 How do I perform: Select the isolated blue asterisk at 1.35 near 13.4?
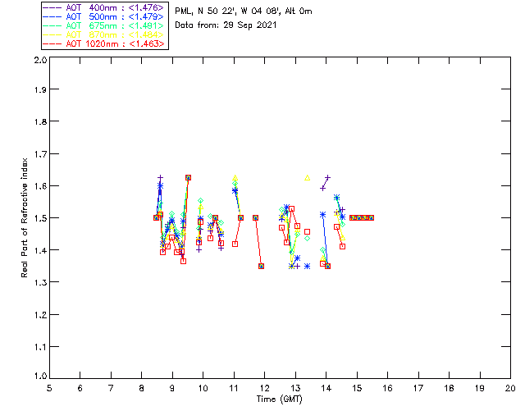307,267
